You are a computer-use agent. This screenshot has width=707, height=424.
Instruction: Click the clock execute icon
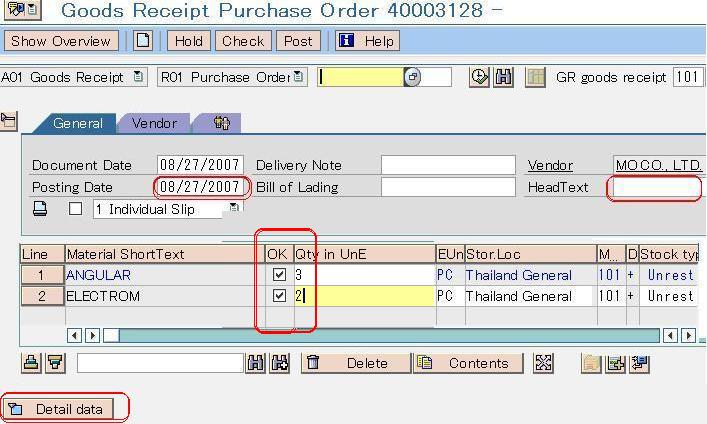tap(479, 77)
